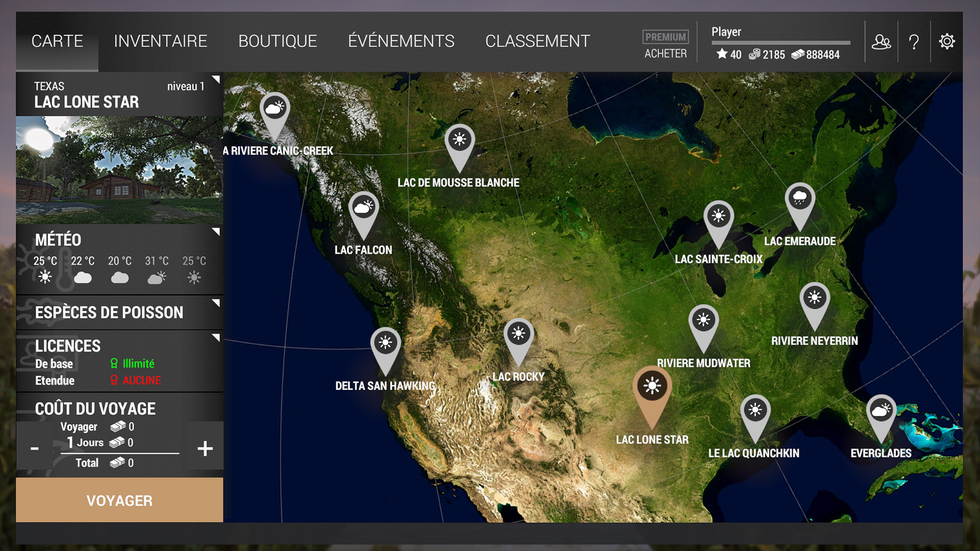
Task: Choose the Riviere Neyerrin map pin
Action: coord(815,306)
